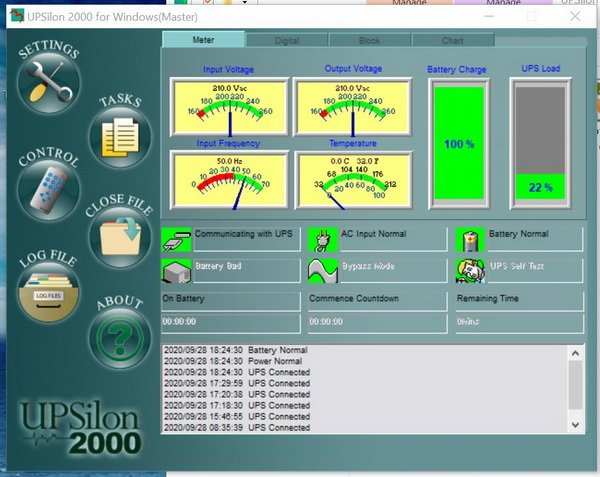Switch to the Digital tab
The height and width of the screenshot is (477, 600).
(287, 41)
